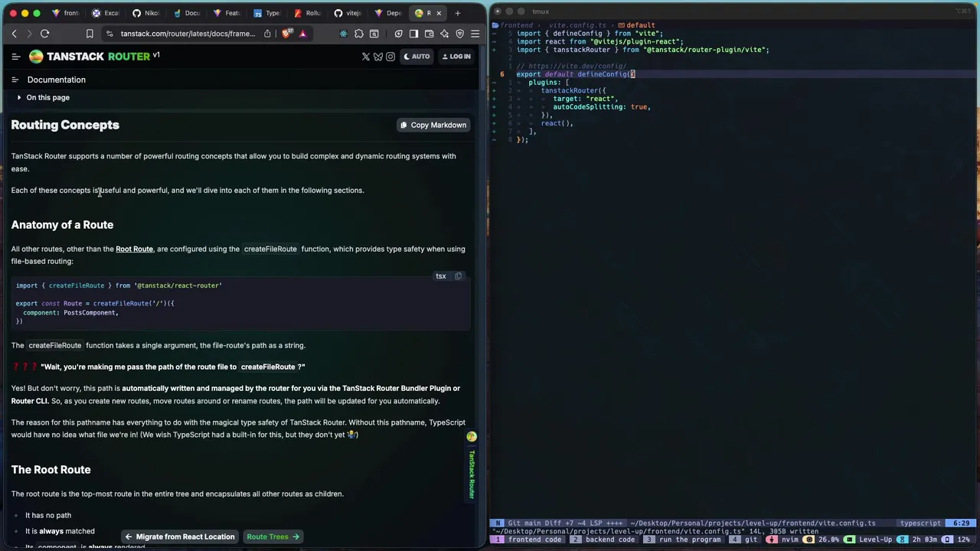Click the 12% battery status in tmux
980x551 pixels.
pyautogui.click(x=957, y=540)
